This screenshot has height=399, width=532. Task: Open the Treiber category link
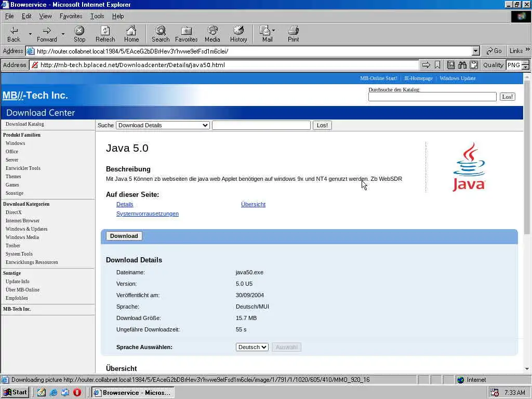13,246
